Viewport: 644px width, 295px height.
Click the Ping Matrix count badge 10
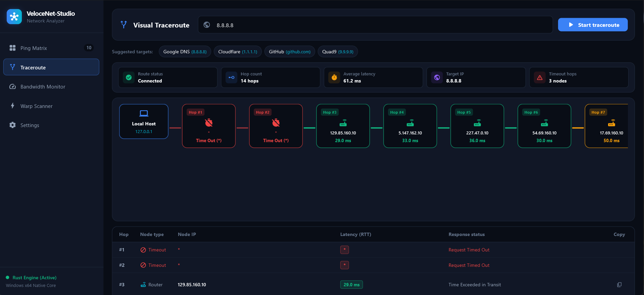89,48
